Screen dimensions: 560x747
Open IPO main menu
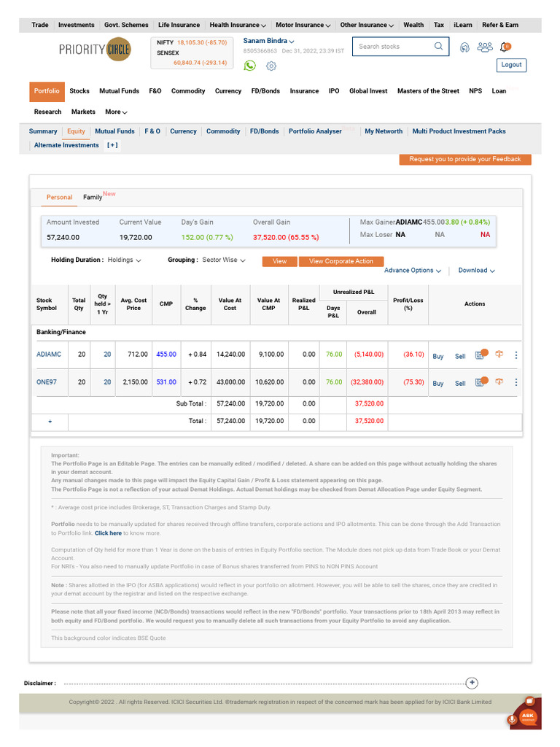pos(334,91)
